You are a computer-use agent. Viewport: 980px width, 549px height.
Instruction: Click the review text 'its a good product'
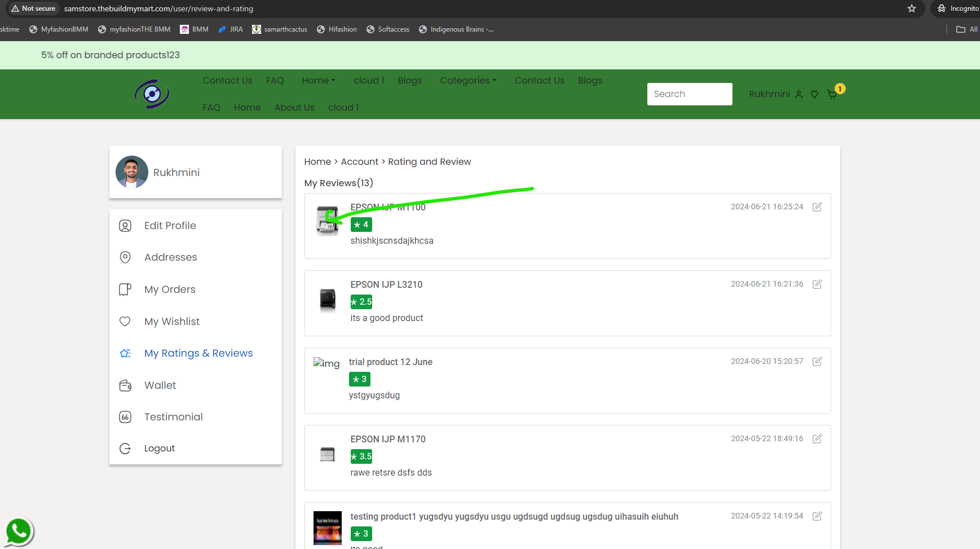click(x=387, y=318)
